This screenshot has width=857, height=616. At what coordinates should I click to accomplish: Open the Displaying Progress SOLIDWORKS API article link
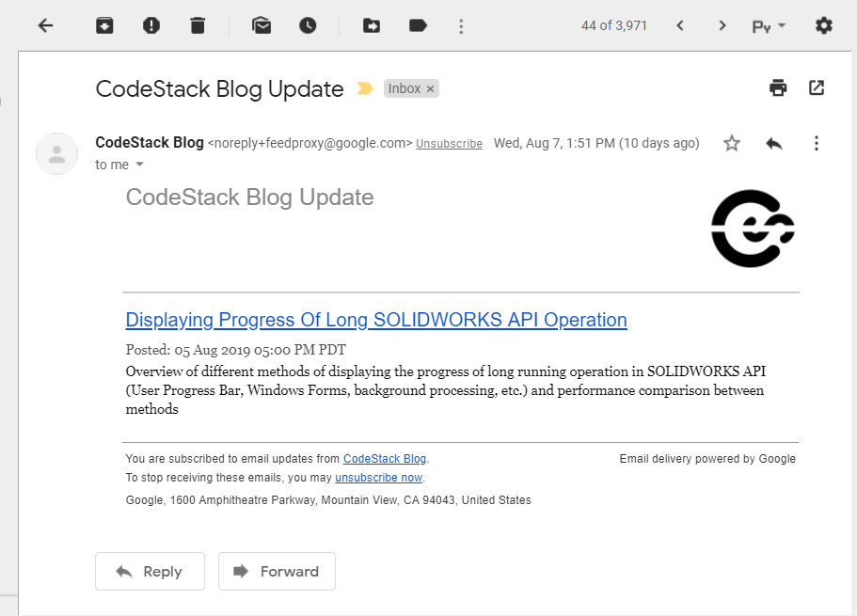(x=376, y=320)
